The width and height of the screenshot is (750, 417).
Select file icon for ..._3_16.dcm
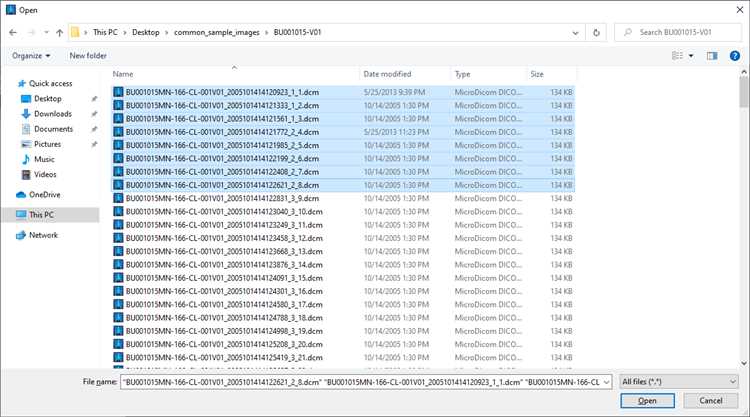tap(118, 291)
